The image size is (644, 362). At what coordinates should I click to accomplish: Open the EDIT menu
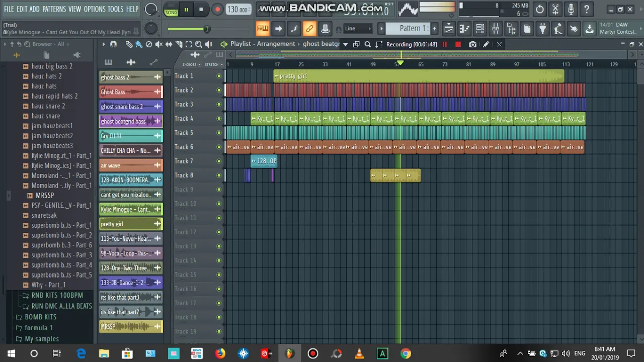pyautogui.click(x=22, y=9)
